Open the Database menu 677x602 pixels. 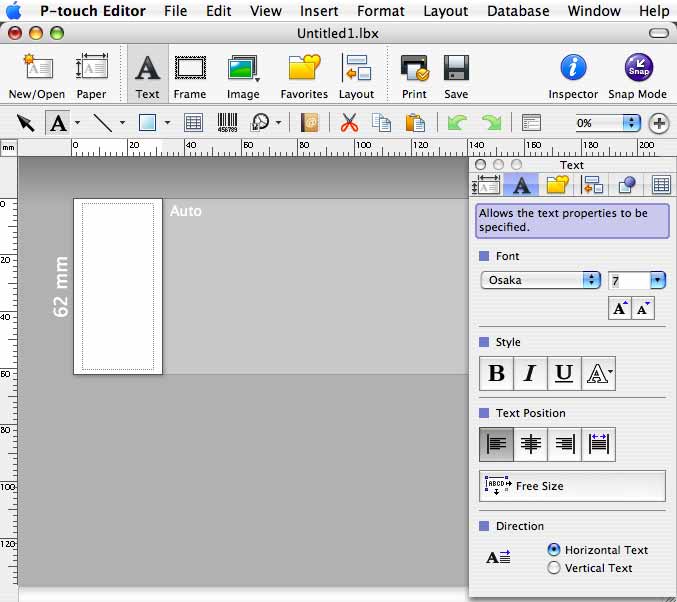tap(518, 10)
